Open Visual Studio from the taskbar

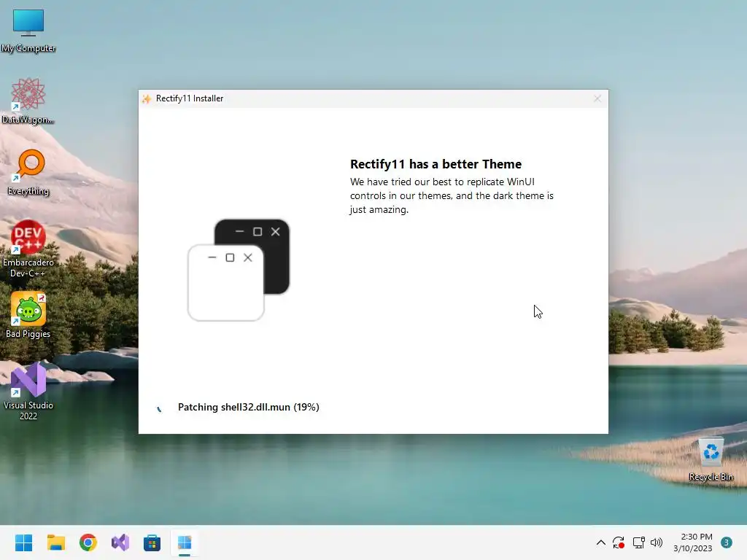tap(120, 542)
